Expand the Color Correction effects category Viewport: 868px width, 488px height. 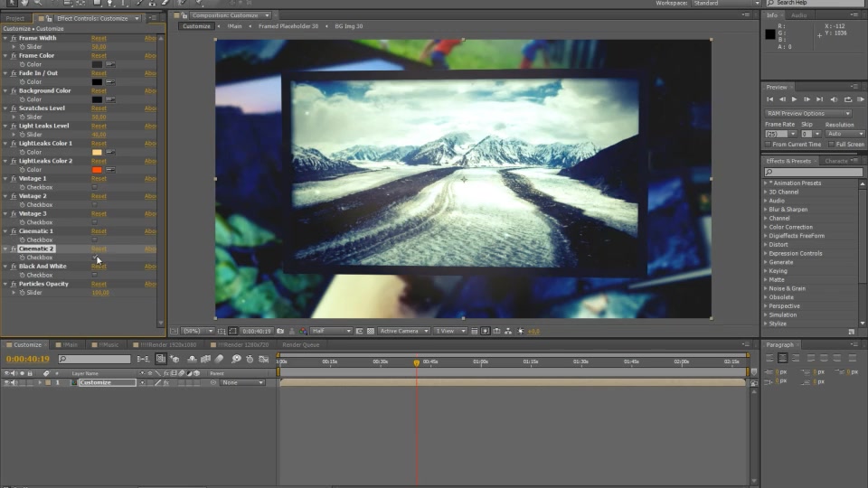tap(766, 227)
